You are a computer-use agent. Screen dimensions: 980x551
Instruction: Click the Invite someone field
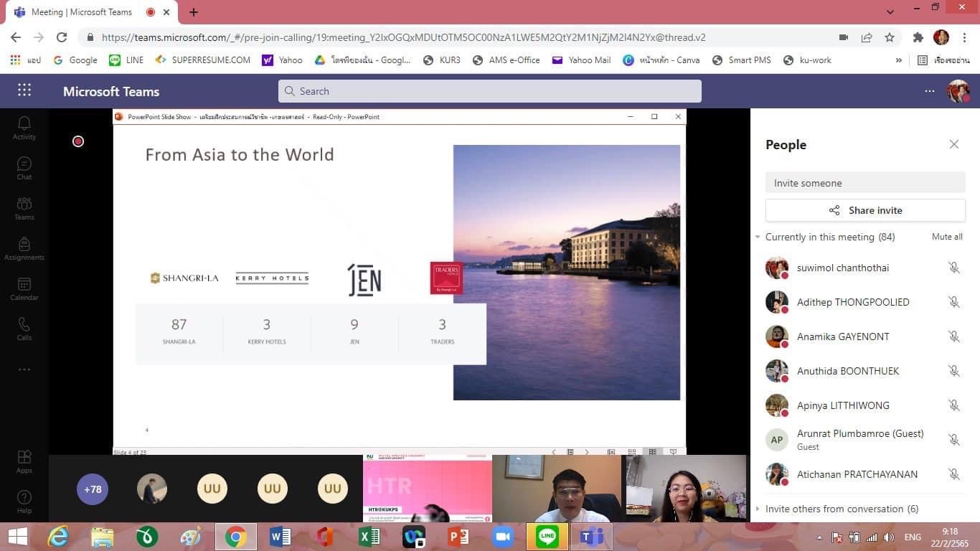[865, 183]
